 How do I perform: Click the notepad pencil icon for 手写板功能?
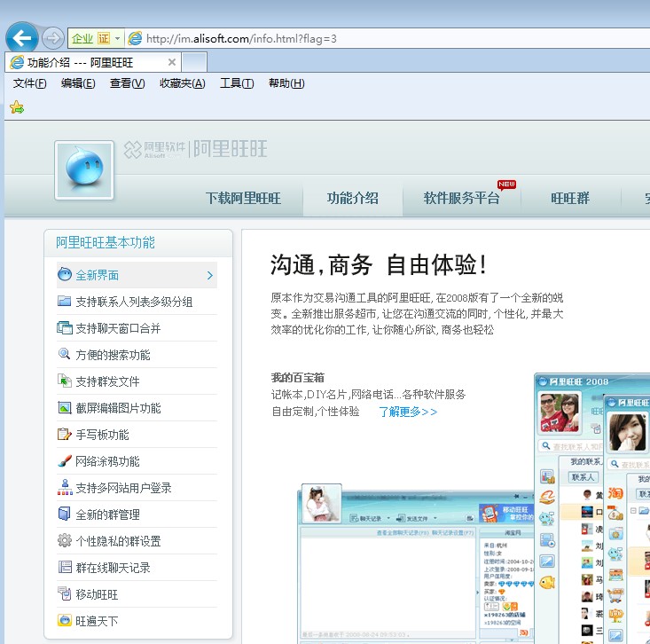click(x=64, y=434)
